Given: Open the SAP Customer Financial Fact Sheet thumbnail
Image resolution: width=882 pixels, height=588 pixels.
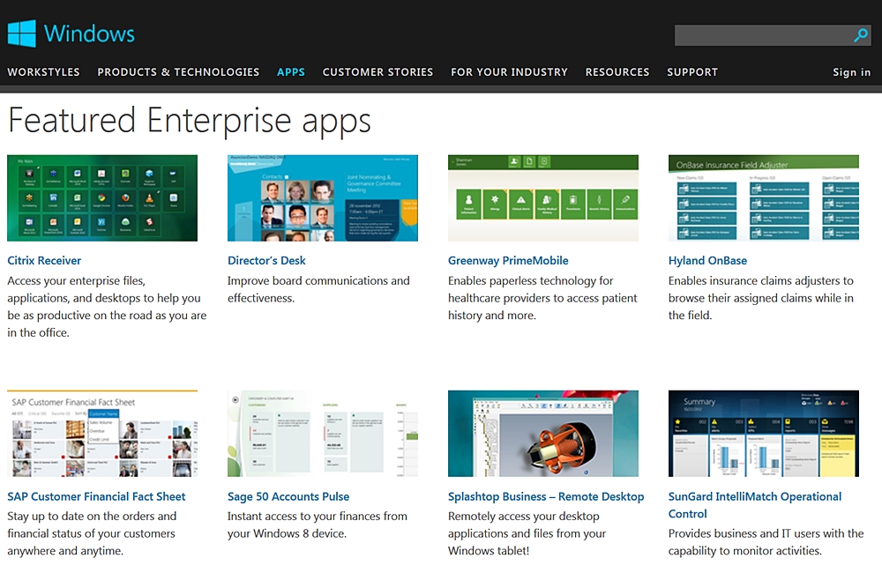Looking at the screenshot, I should [102, 434].
